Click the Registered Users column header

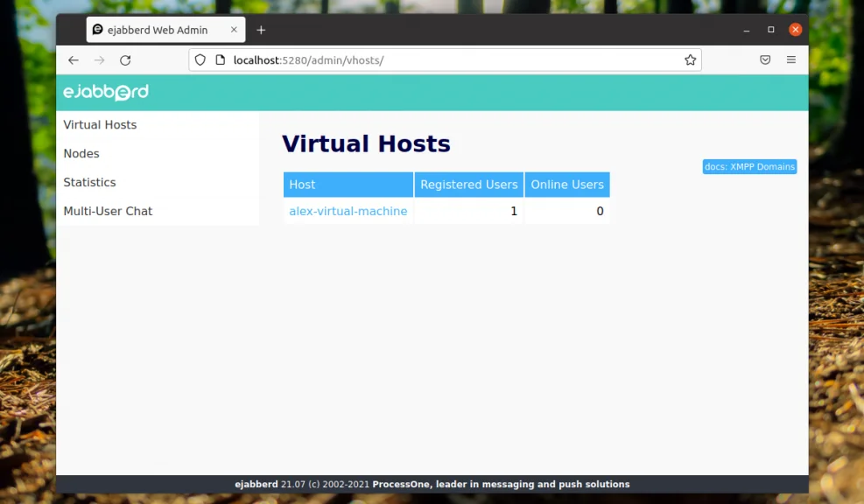click(469, 185)
